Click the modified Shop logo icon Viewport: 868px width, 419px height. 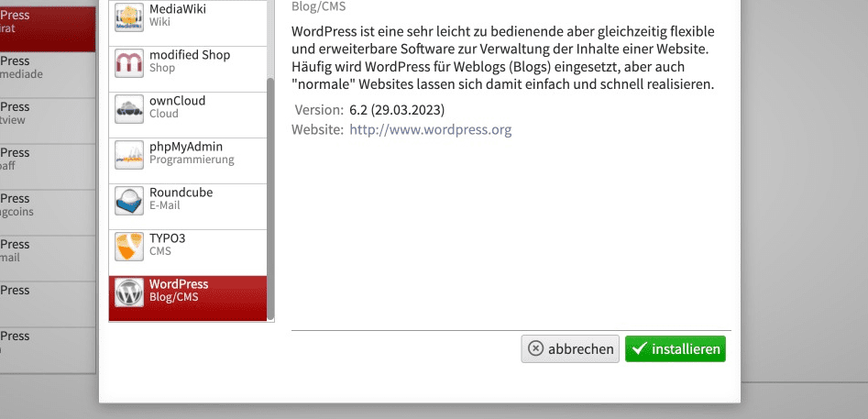[129, 62]
